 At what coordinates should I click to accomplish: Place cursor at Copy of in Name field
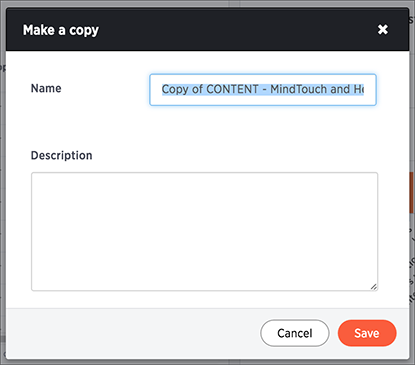coord(182,89)
